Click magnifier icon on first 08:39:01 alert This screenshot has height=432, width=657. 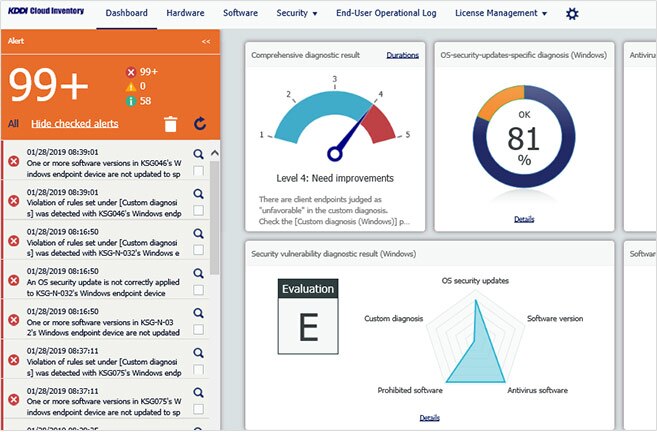(x=198, y=154)
